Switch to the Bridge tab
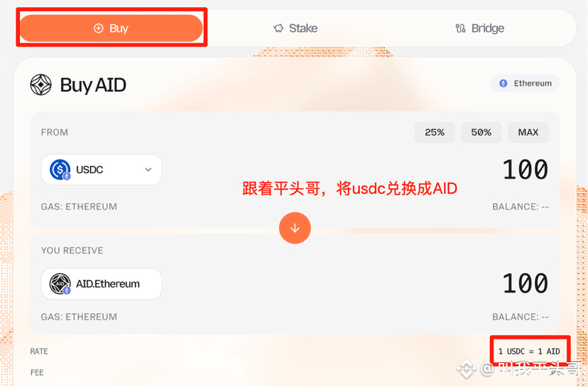This screenshot has width=588, height=387. (479, 28)
